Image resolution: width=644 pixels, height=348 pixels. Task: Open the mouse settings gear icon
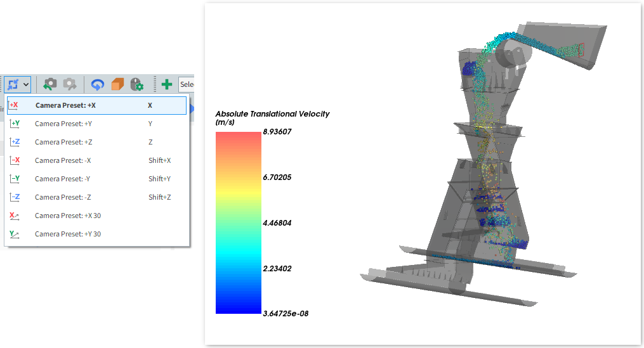point(136,84)
